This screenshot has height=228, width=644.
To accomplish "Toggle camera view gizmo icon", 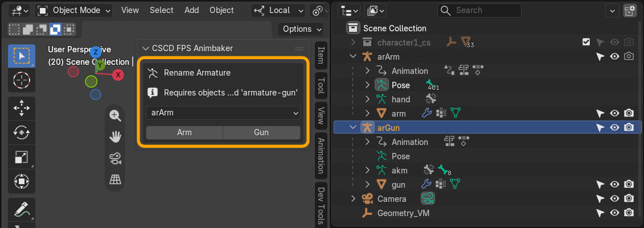I will point(115,158).
